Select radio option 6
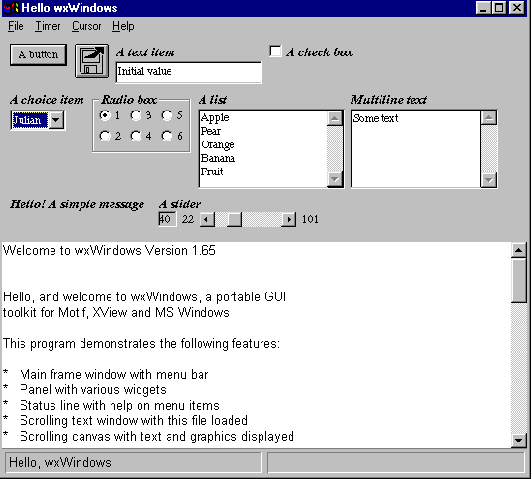 click(167, 136)
